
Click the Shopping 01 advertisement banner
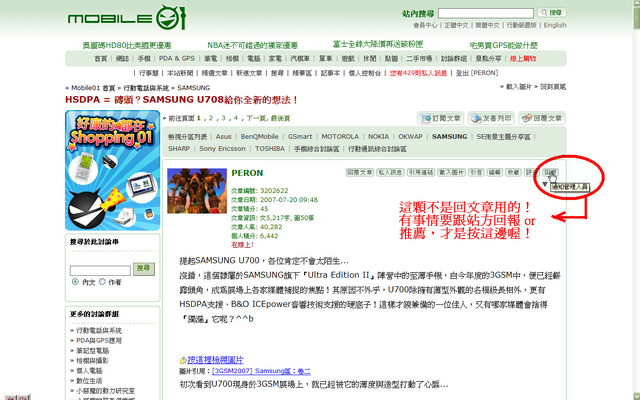[113, 171]
